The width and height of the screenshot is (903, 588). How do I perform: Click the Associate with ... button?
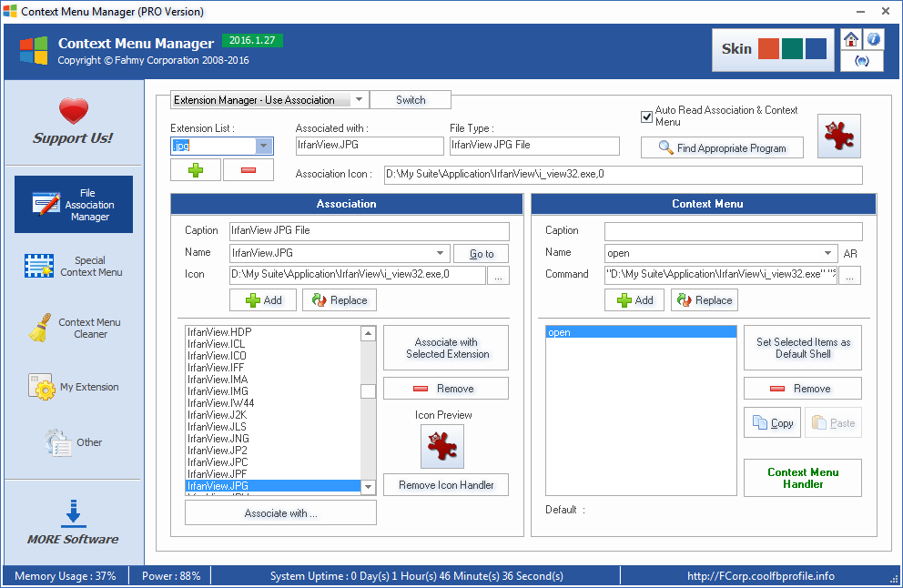280,512
